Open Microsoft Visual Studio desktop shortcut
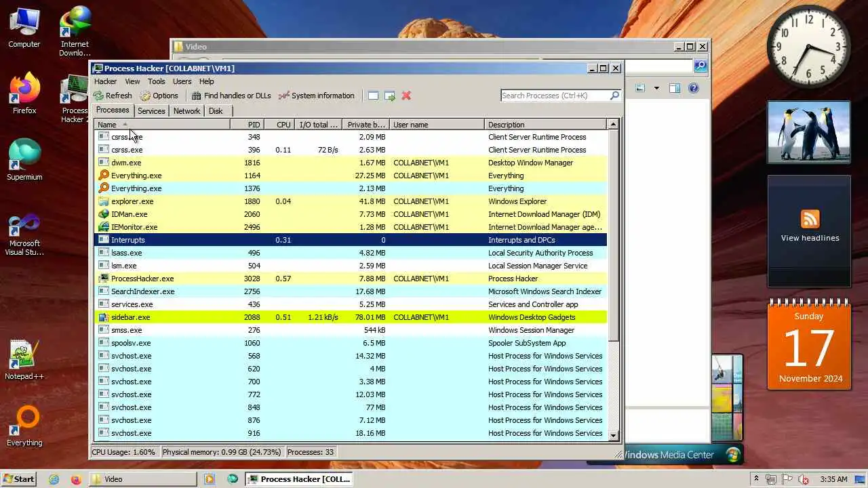This screenshot has height=488, width=868. coord(24,235)
